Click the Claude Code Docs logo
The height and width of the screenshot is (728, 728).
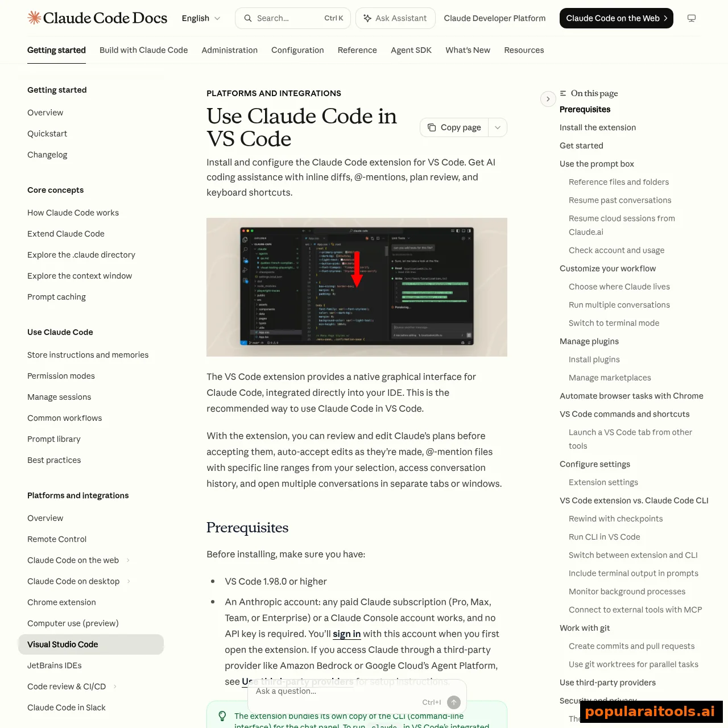tap(97, 18)
